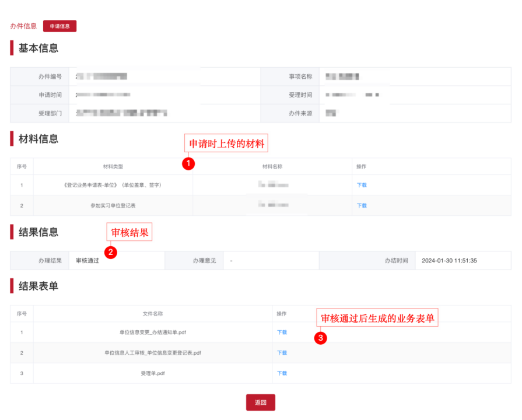
Task: Download 单位信息人工审核_单位信息变更登记表.pdf
Action: (281, 352)
